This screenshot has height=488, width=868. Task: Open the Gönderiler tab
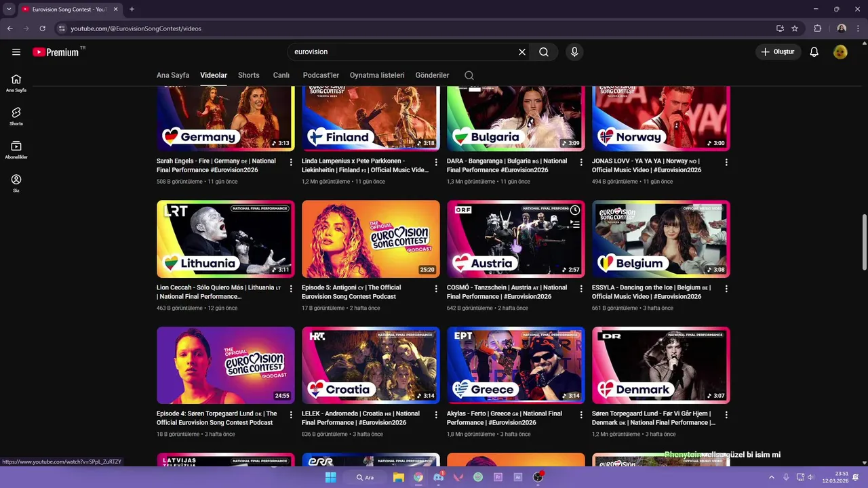(x=432, y=75)
